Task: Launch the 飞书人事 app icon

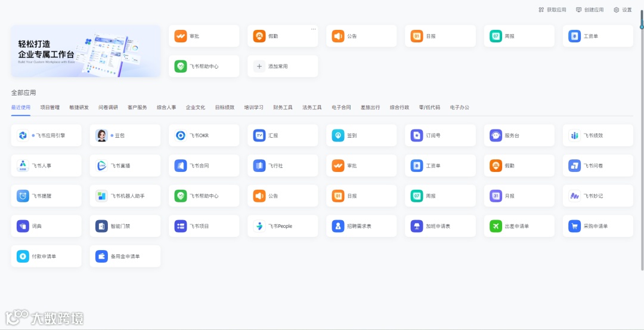Action: tap(23, 166)
